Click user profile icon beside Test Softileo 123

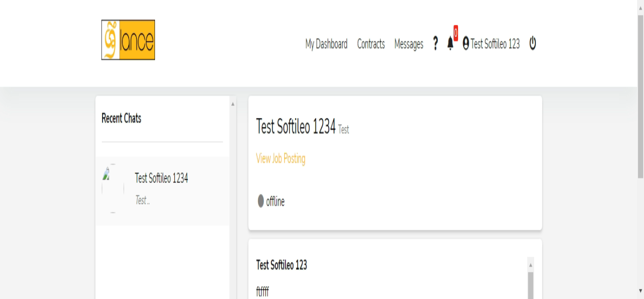[466, 44]
